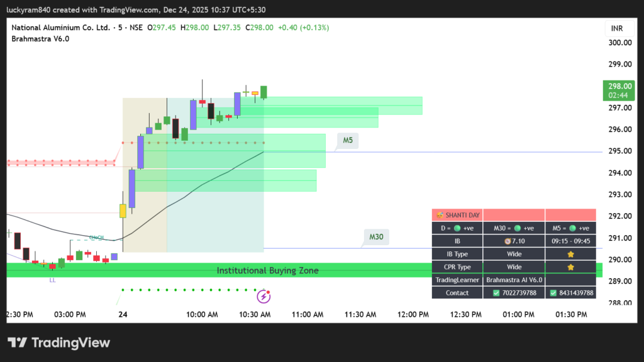Viewport: 644px width, 362px height.
Task: Click the M30 level label
Action: point(376,237)
